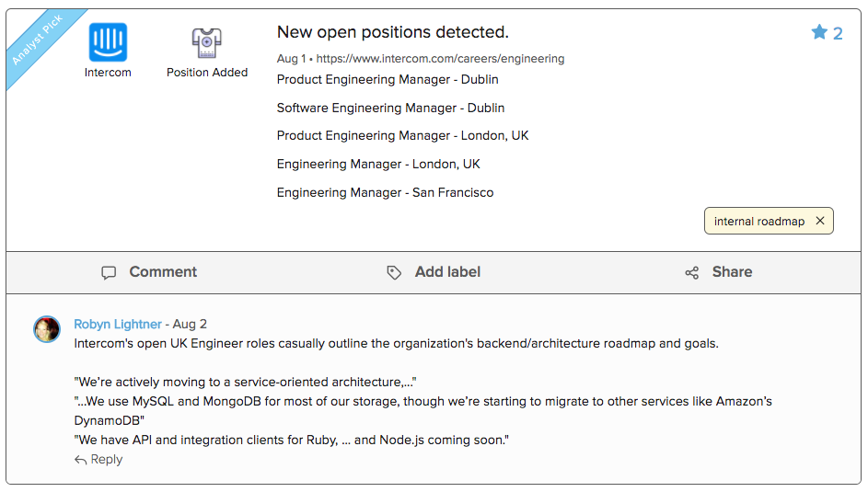Select Engineering Manager - San Francisco position
Viewport: 868px width, 492px height.
click(385, 192)
